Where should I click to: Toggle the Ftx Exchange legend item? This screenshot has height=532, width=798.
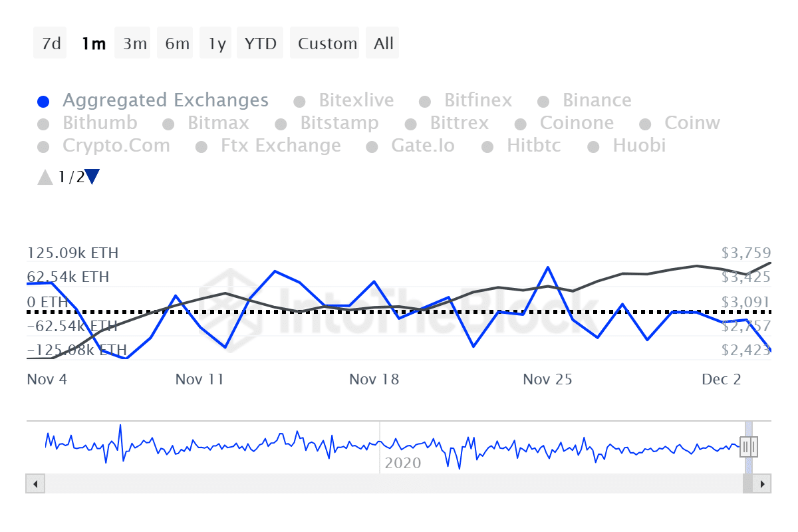click(x=280, y=146)
